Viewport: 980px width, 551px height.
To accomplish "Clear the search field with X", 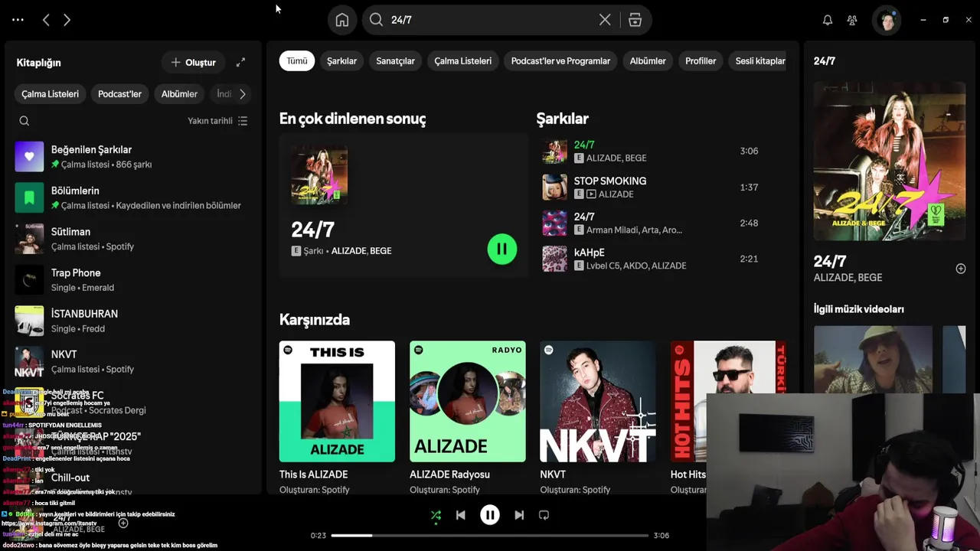I will point(605,20).
